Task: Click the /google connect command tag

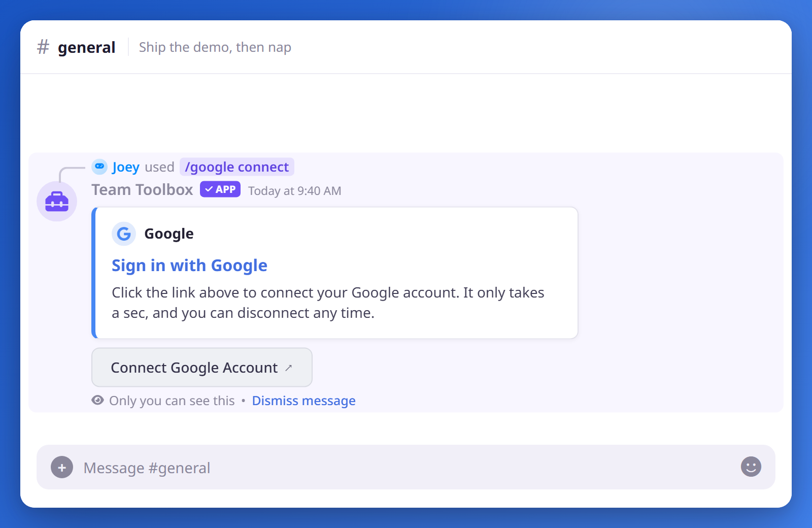Action: [x=237, y=167]
